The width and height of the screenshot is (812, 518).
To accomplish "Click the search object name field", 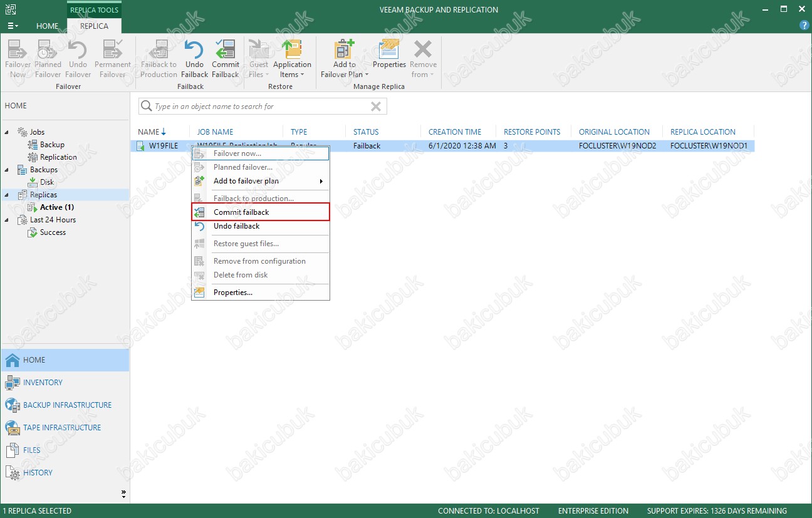I will tap(263, 106).
